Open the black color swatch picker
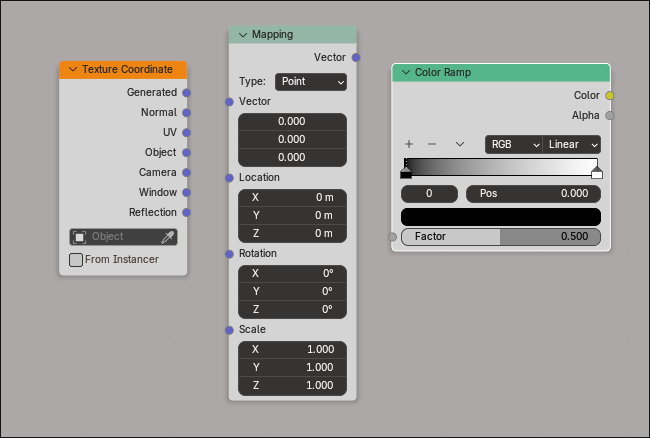This screenshot has width=650, height=438. [501, 217]
